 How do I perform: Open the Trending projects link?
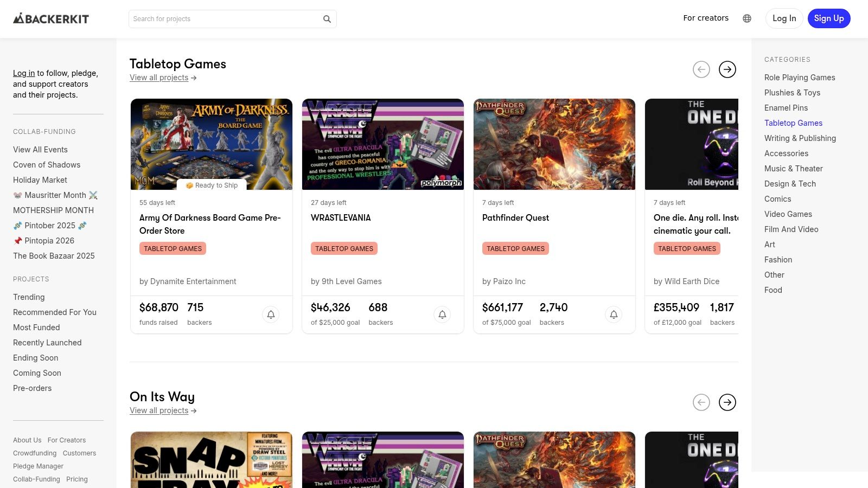click(x=29, y=297)
